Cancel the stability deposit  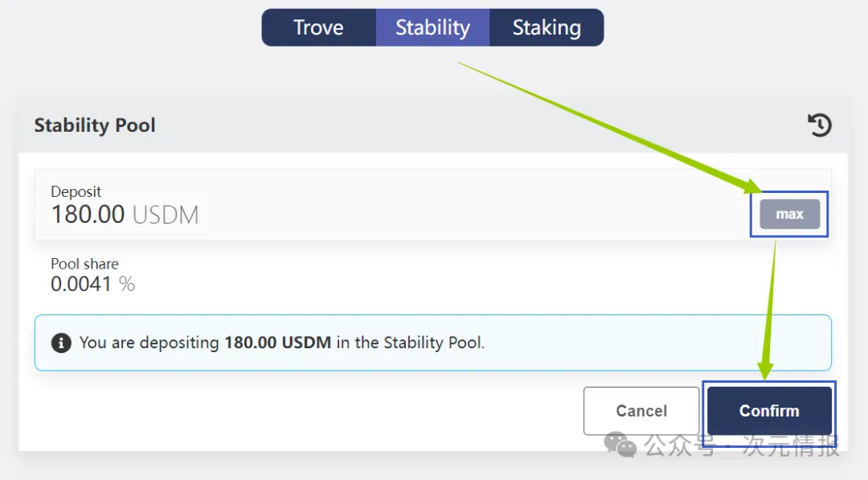[x=641, y=411]
